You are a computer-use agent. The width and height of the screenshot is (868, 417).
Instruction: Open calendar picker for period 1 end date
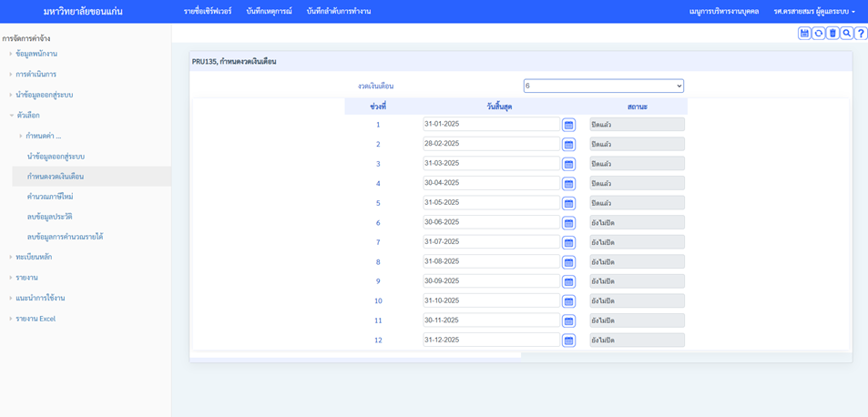click(x=568, y=125)
